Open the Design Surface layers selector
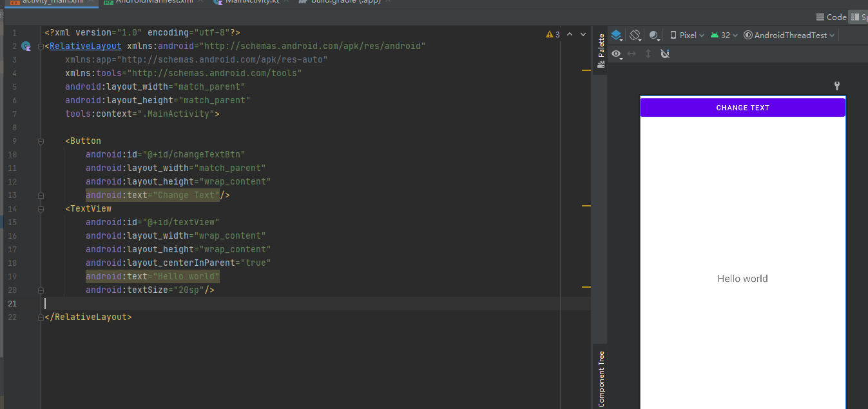The image size is (868, 409). coord(617,35)
